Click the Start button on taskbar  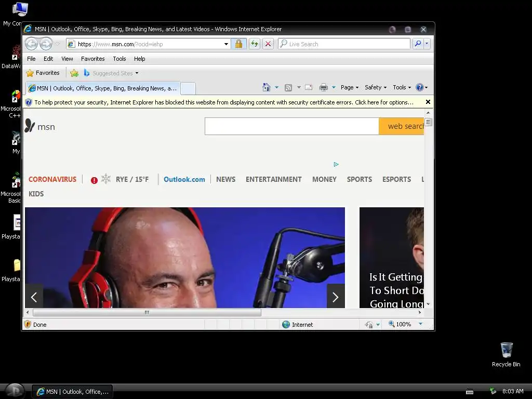pyautogui.click(x=14, y=391)
